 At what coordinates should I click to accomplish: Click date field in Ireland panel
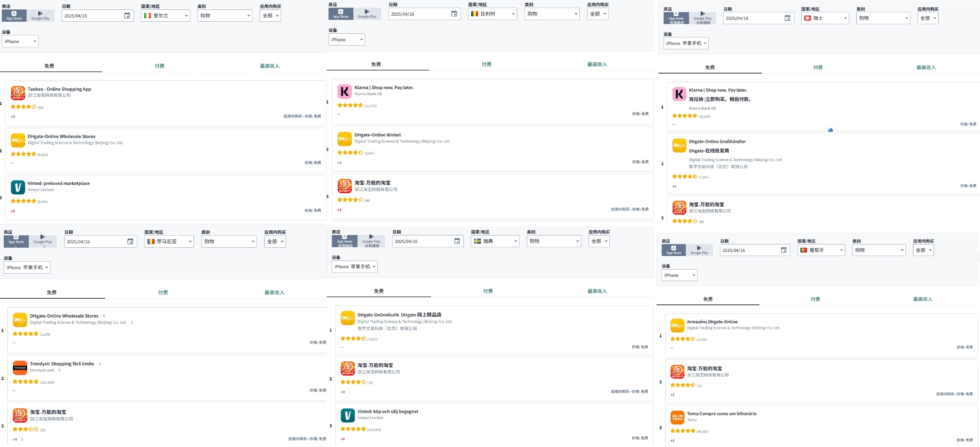(97, 16)
